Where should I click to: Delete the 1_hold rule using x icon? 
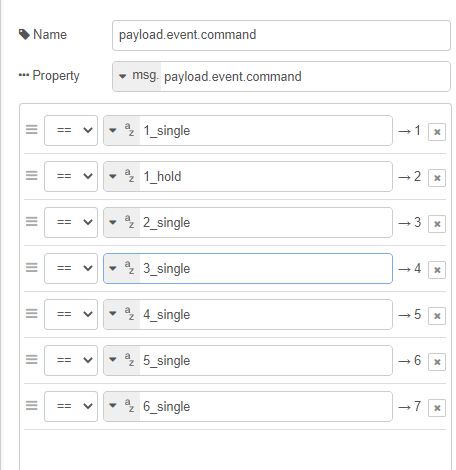[x=437, y=178]
